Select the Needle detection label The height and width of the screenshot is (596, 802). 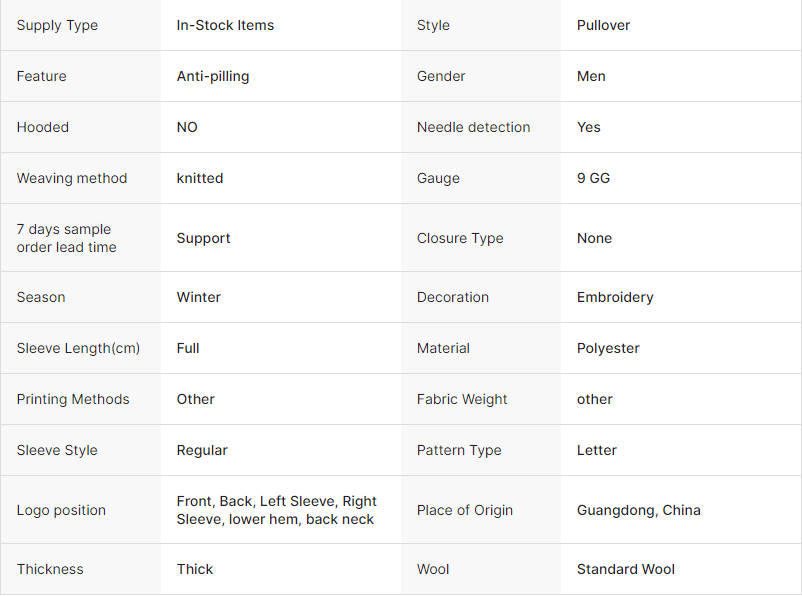point(473,127)
